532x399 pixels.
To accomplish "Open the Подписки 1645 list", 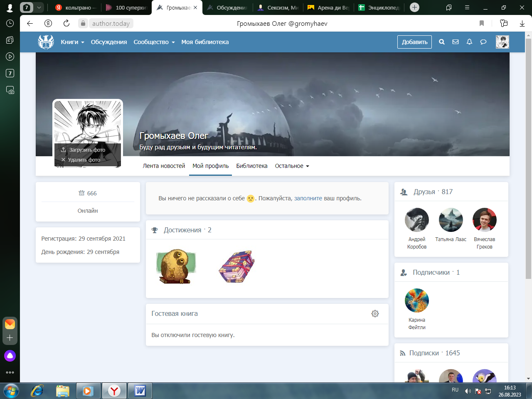I will (434, 353).
